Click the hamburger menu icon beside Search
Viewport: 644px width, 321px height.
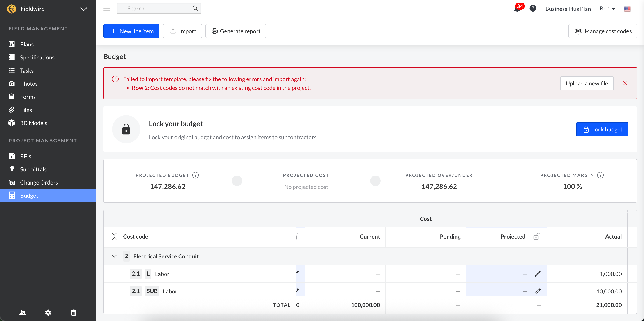click(x=107, y=9)
